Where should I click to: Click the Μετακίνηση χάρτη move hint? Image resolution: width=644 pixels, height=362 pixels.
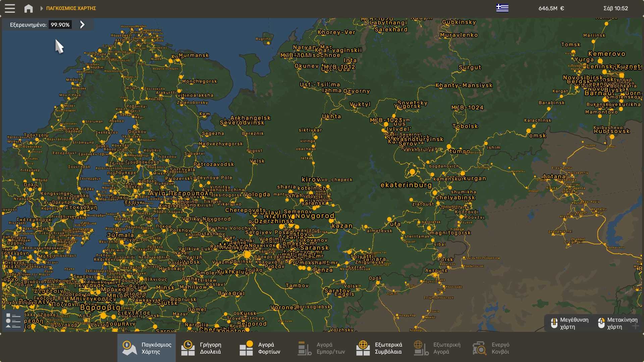point(618,323)
